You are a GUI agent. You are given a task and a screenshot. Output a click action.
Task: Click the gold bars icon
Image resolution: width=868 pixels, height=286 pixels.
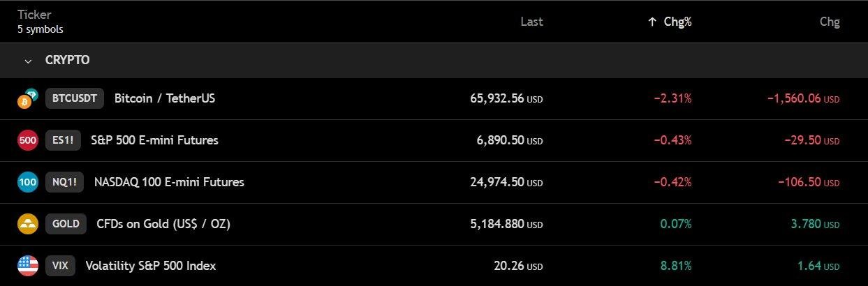(28, 224)
